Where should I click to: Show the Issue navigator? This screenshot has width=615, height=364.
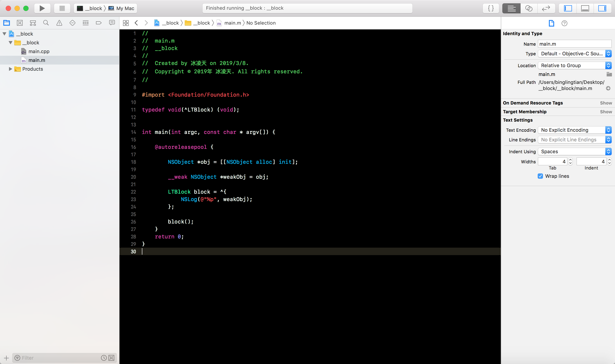59,23
